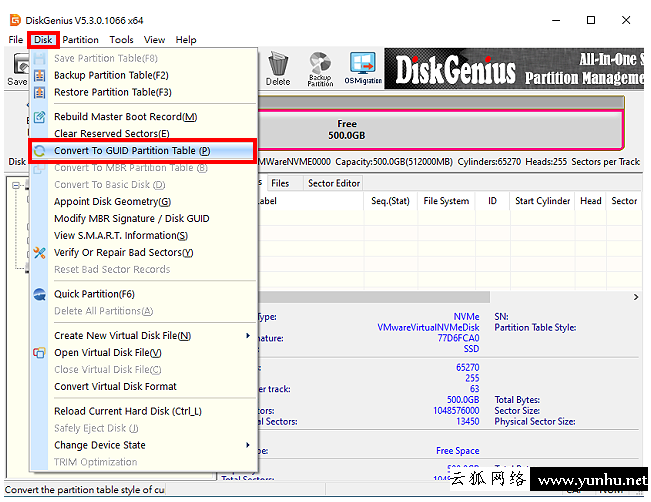Select Quick Partition(F6)
The height and width of the screenshot is (502, 651).
(x=94, y=294)
